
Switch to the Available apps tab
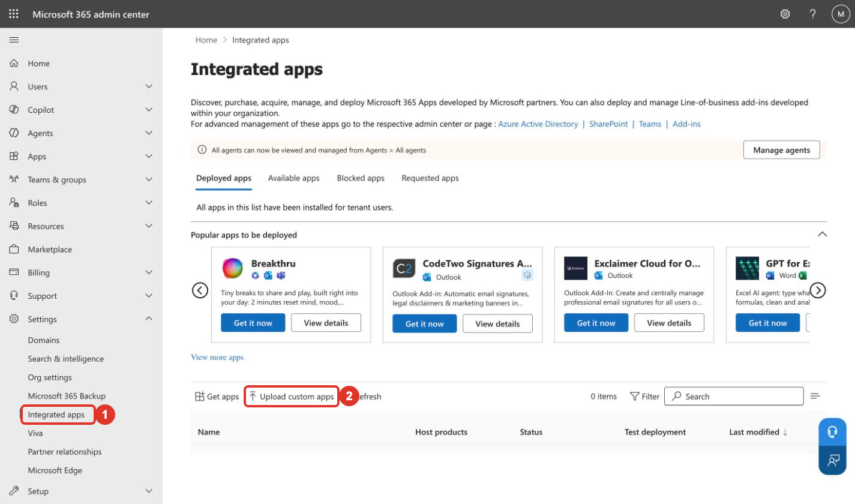[x=294, y=178]
